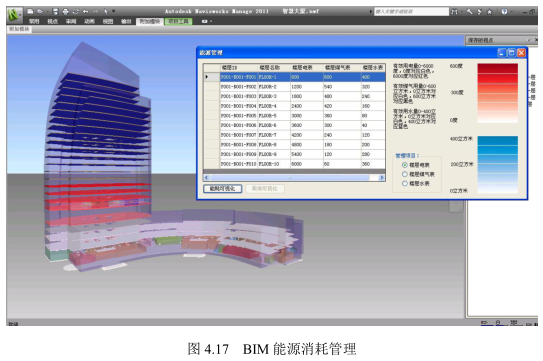Click the binoculars search icon
The image size is (543, 361).
(x=454, y=11)
